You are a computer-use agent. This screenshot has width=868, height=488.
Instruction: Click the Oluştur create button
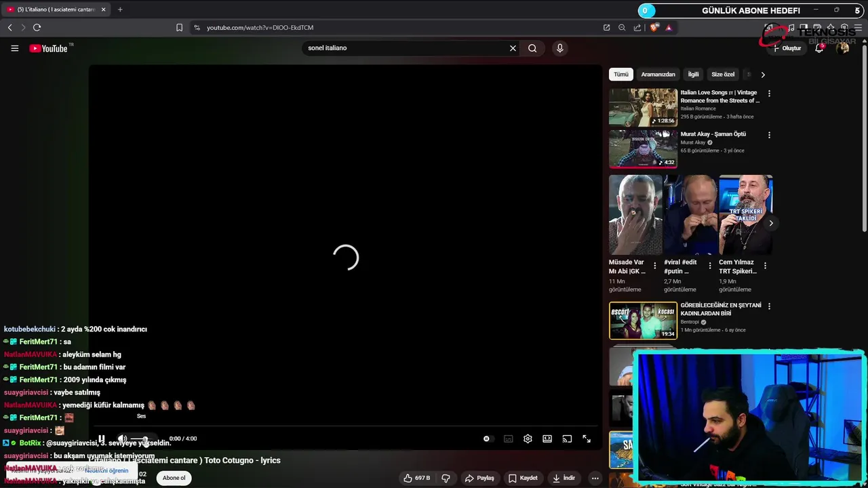pyautogui.click(x=787, y=48)
